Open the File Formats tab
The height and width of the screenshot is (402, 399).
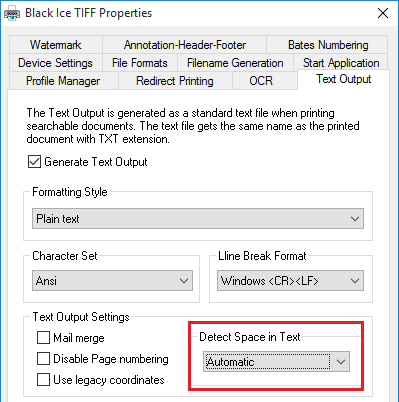coord(140,63)
